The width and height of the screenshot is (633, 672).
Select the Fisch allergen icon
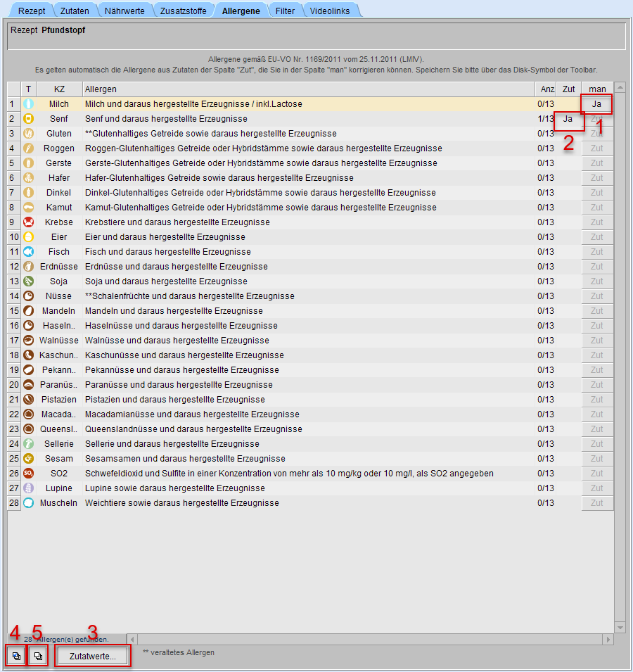29,252
